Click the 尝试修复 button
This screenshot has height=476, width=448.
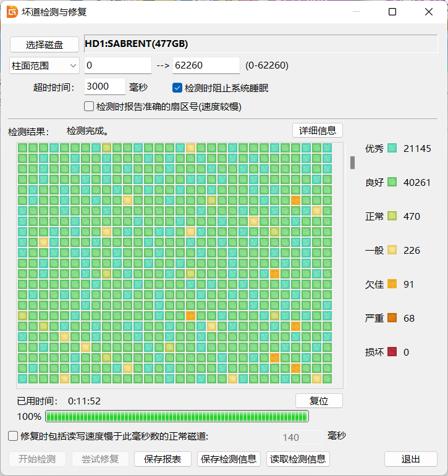pyautogui.click(x=100, y=459)
